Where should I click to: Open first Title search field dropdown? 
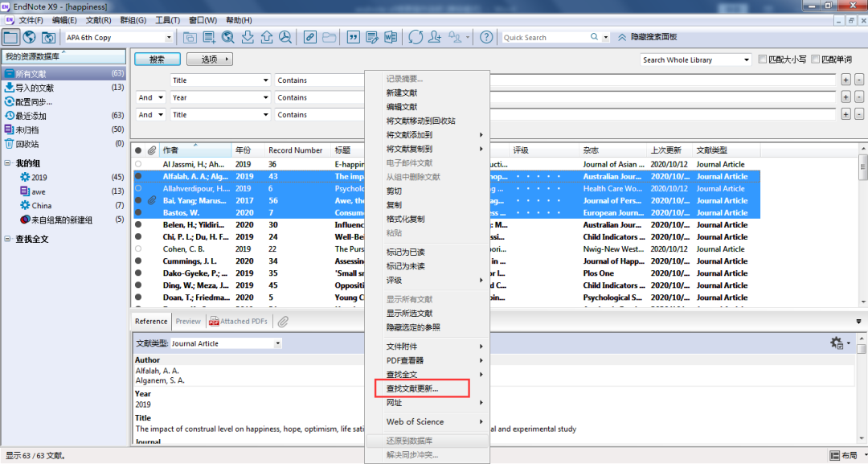[x=266, y=80]
